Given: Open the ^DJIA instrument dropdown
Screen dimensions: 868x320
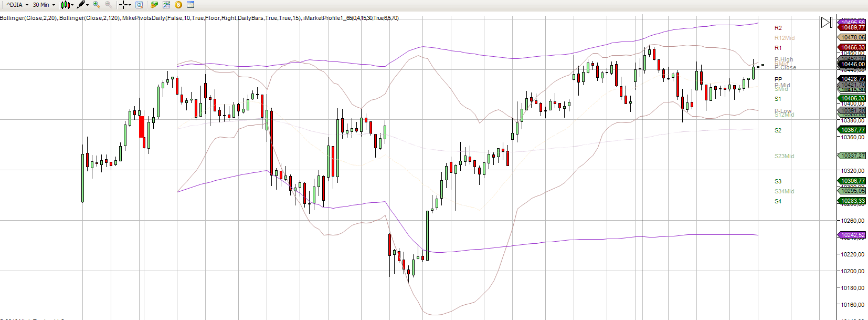Looking at the screenshot, I should point(17,5).
